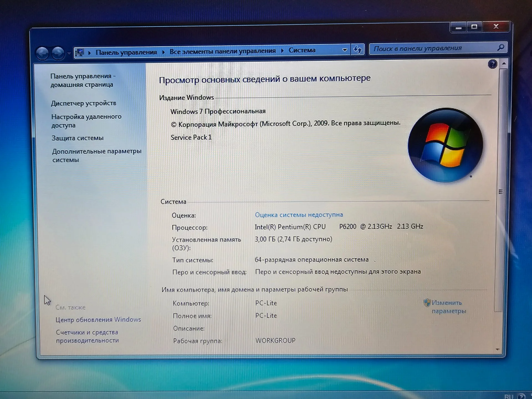Click '64-разрядная операционная система' text

pos(312,260)
